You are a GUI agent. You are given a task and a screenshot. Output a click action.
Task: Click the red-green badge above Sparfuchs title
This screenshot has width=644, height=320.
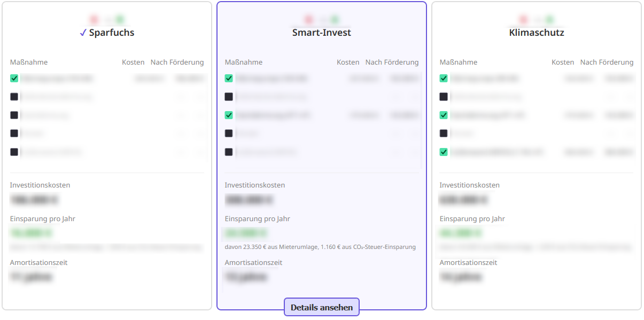[107, 20]
